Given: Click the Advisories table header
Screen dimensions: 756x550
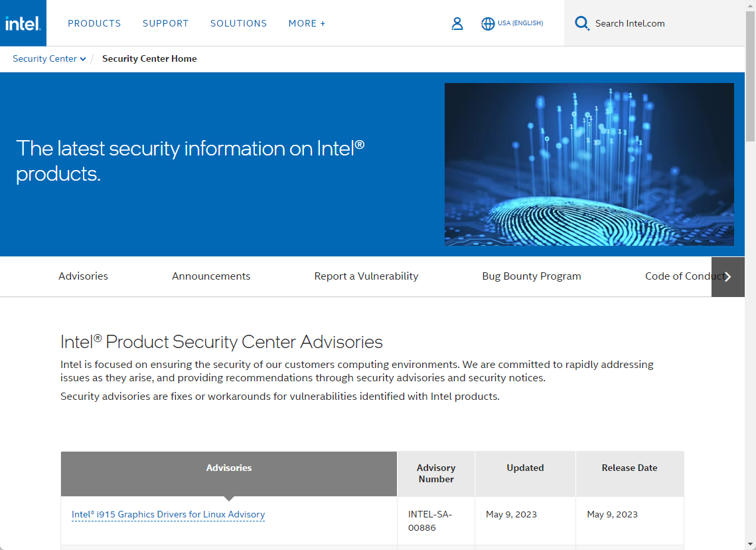Looking at the screenshot, I should (228, 468).
